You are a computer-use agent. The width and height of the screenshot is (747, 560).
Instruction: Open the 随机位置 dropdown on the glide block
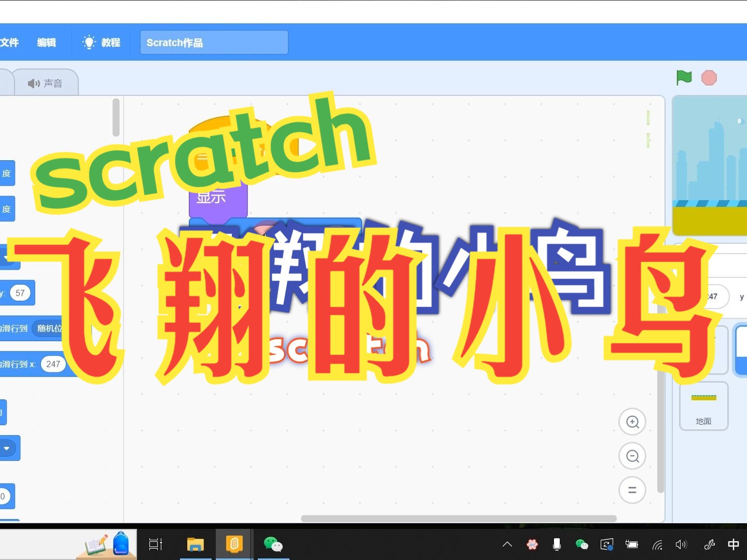[49, 328]
